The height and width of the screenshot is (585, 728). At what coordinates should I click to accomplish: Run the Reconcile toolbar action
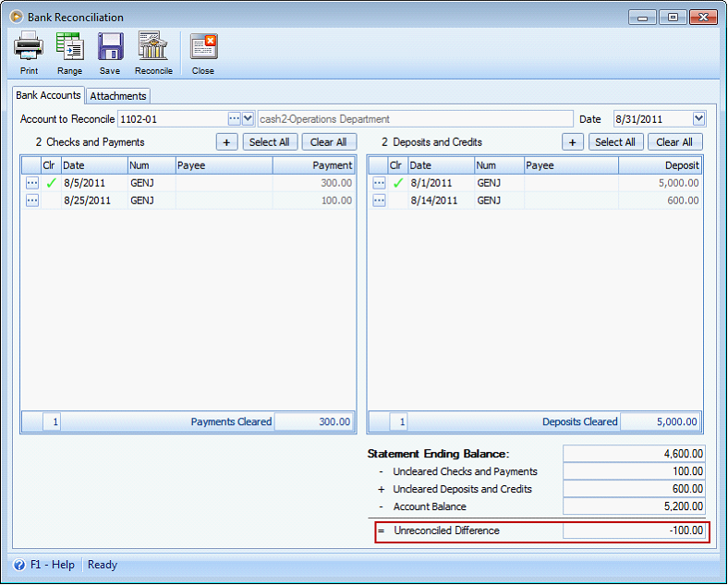[153, 47]
